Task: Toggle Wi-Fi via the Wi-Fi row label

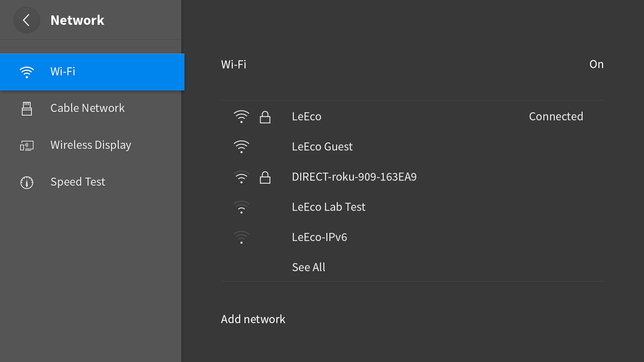Action: click(233, 64)
